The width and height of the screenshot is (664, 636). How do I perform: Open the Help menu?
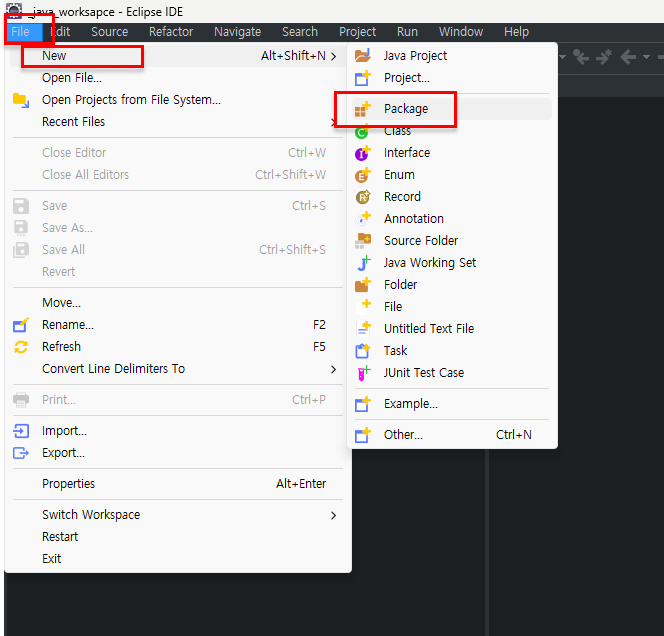(516, 32)
